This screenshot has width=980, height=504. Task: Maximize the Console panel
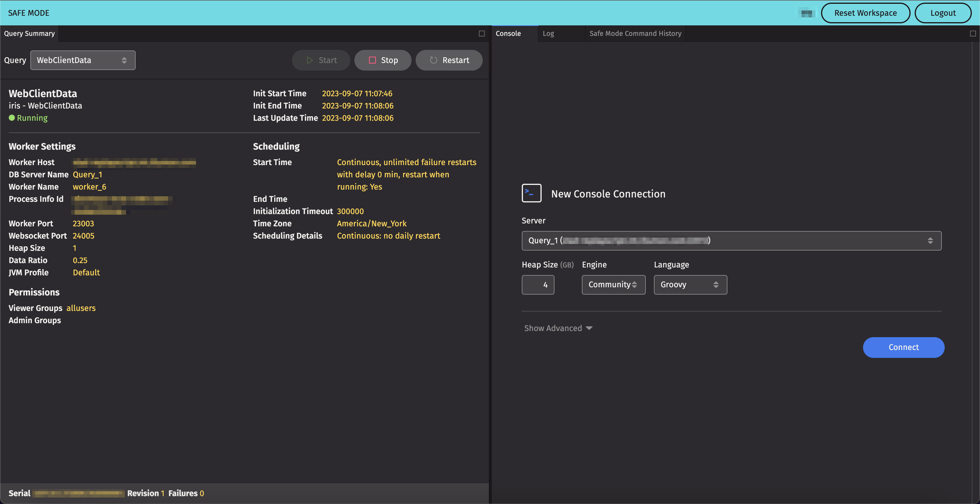973,34
